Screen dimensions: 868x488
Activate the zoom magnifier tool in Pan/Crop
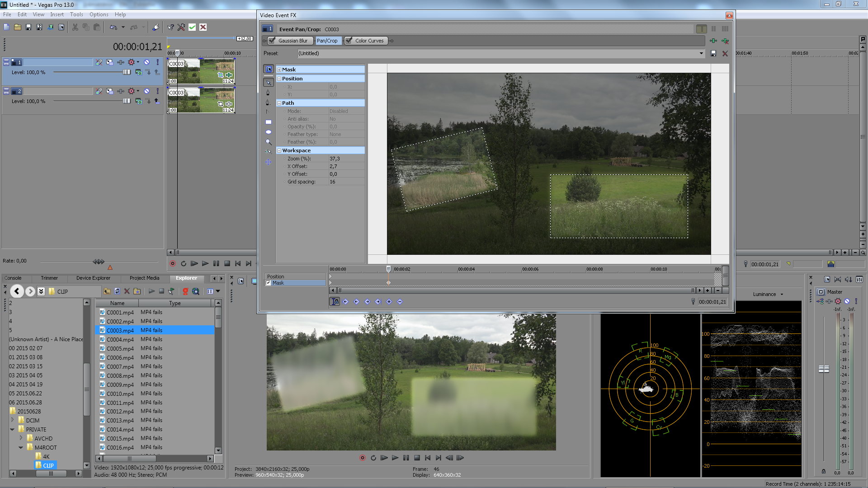point(269,142)
